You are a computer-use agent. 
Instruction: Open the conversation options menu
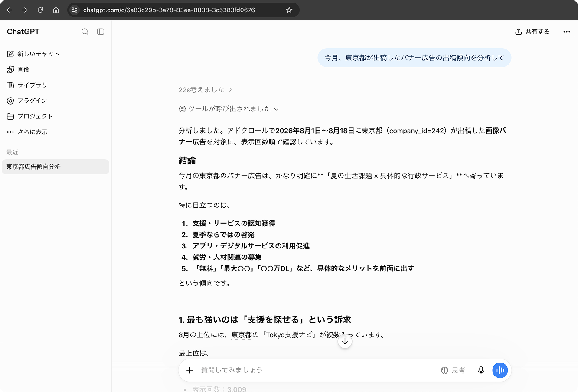pyautogui.click(x=567, y=32)
